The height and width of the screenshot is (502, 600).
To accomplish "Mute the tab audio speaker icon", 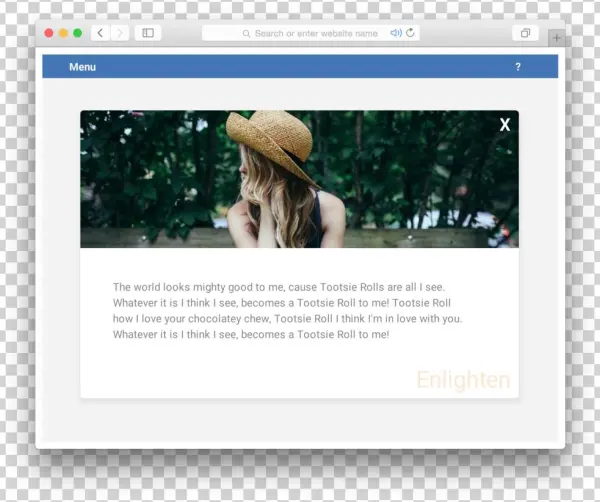I will click(x=396, y=33).
